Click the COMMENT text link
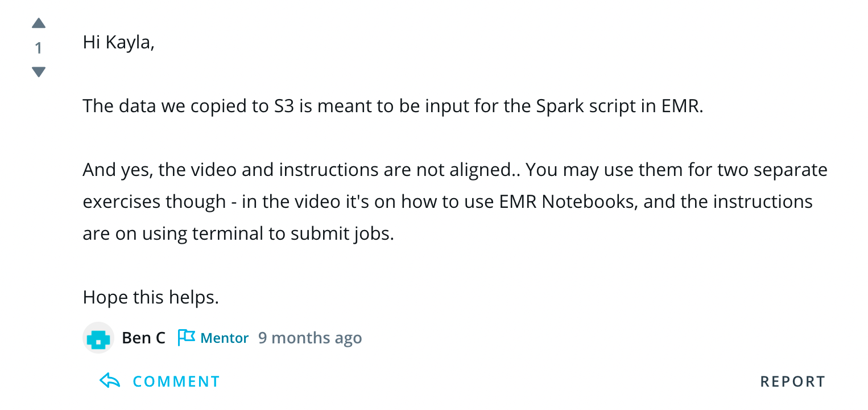This screenshot has height=410, width=868. click(x=176, y=382)
